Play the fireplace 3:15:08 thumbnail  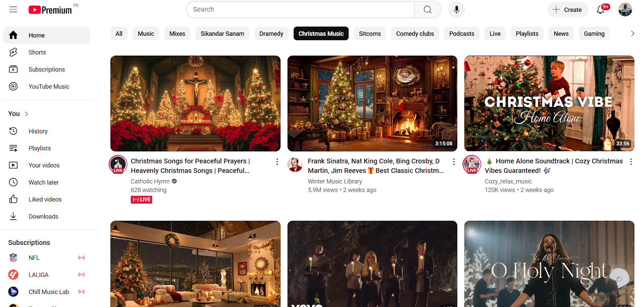(372, 104)
